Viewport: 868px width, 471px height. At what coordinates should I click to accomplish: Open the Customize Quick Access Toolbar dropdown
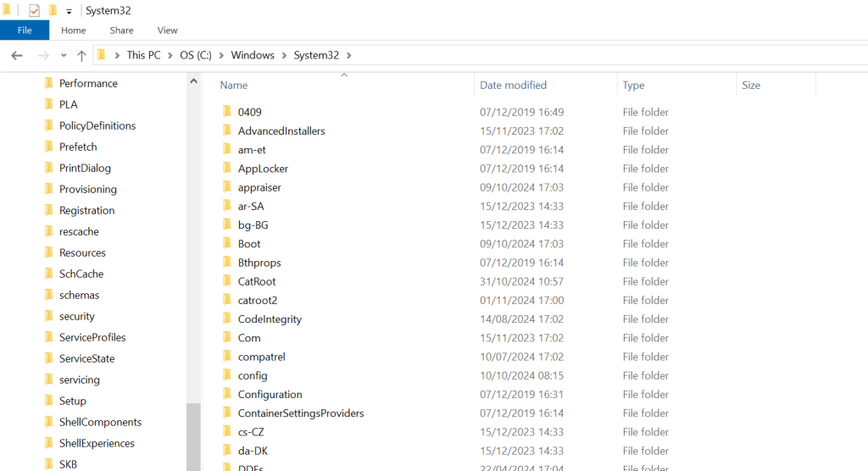[70, 12]
